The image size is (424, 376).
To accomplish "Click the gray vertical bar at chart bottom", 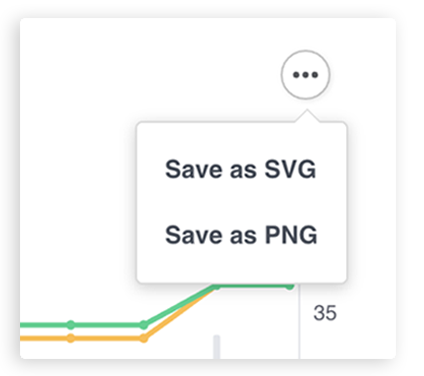I will coord(217,347).
